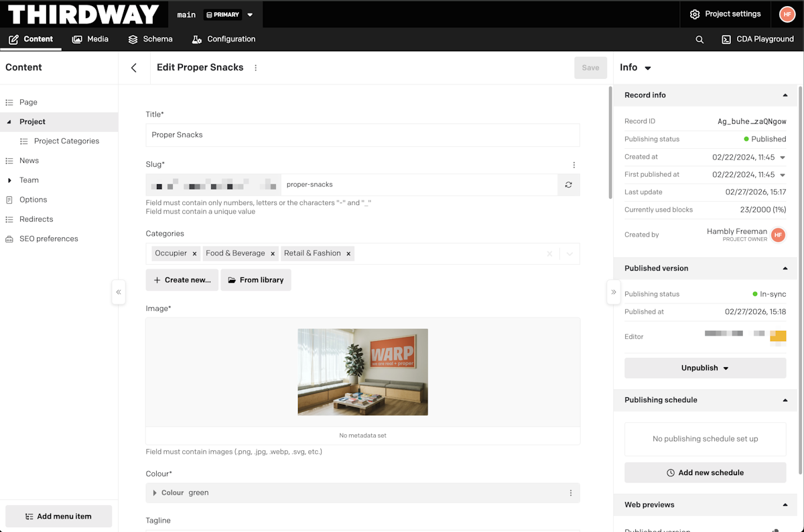
Task: Click the HF user avatar in top bar
Action: point(787,14)
